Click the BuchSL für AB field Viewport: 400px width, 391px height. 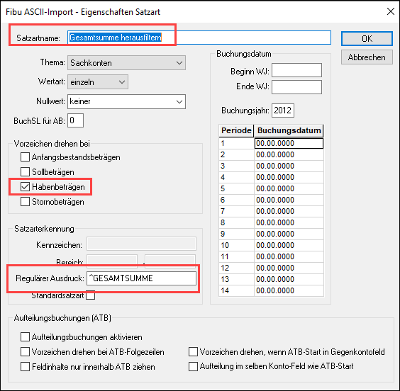pyautogui.click(x=75, y=121)
